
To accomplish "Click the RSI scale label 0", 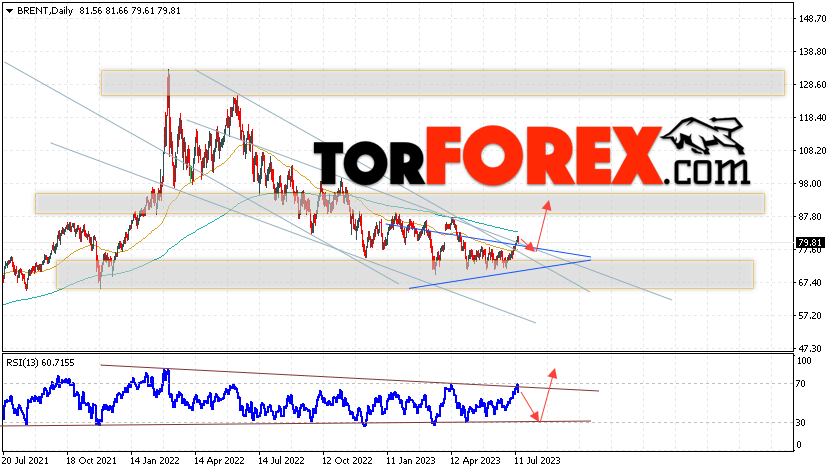I will (801, 445).
